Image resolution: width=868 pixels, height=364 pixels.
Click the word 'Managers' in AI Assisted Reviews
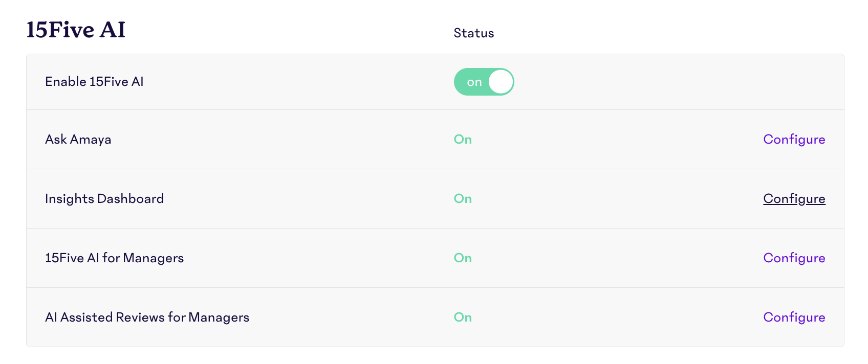point(219,317)
